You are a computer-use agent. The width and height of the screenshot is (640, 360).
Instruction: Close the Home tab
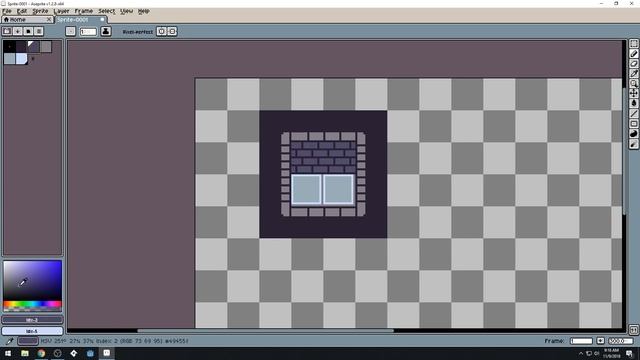click(49, 20)
